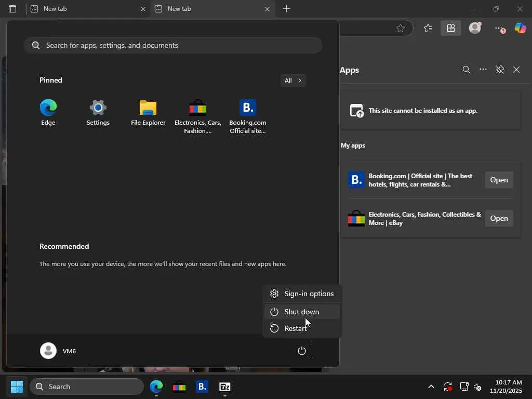
Task: Close the first New tab
Action: (x=143, y=9)
